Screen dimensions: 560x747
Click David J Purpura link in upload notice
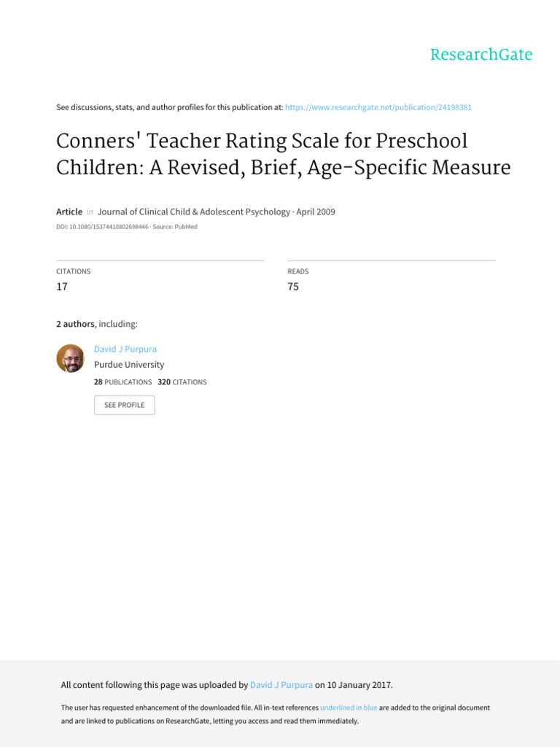(x=281, y=685)
